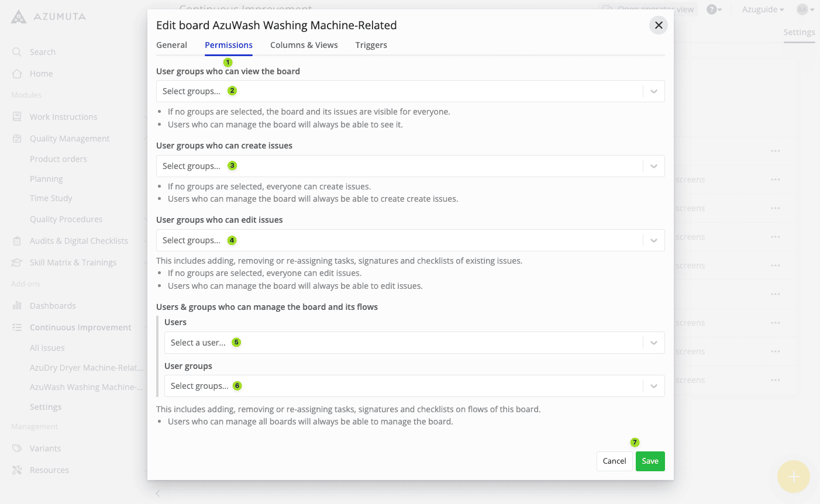The height and width of the screenshot is (504, 820).
Task: Expand the view-board groups dropdown arrow
Action: [x=653, y=91]
